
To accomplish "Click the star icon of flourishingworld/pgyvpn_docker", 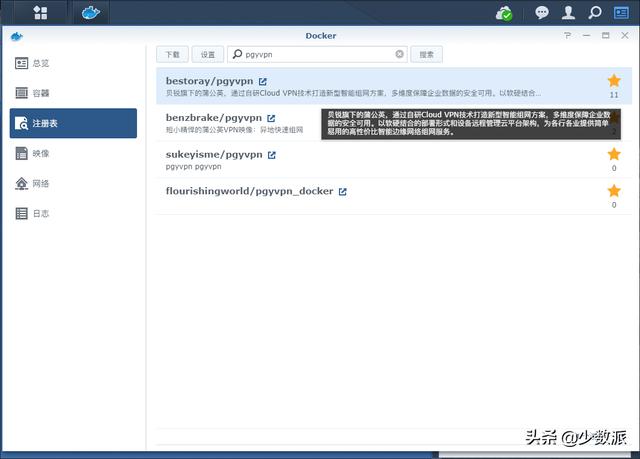I will tap(614, 191).
